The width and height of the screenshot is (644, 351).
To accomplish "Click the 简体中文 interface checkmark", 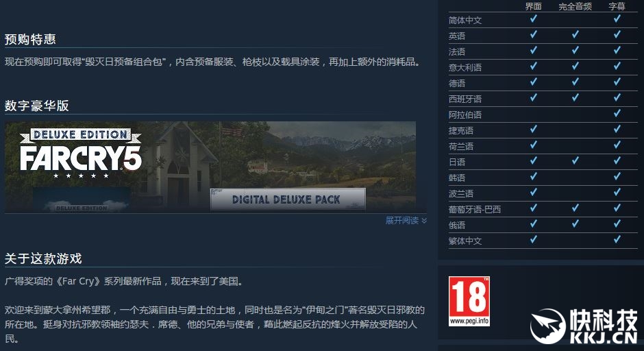I will [534, 19].
